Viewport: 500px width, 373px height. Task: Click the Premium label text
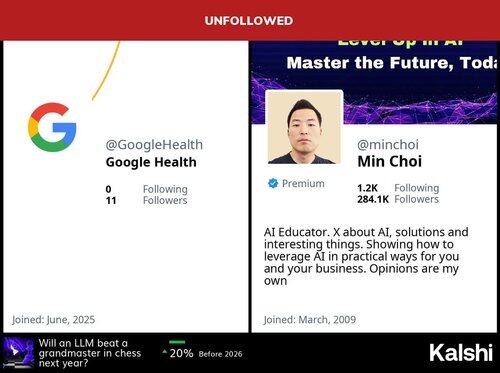click(x=303, y=183)
